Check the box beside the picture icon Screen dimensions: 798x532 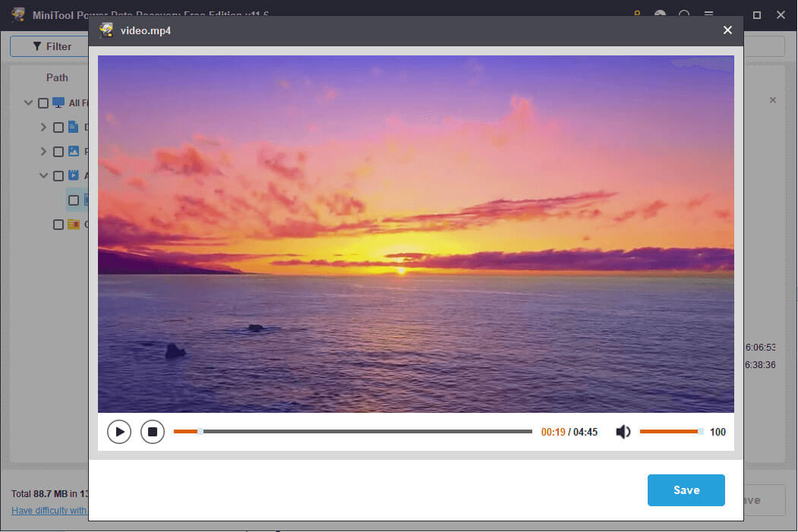click(58, 152)
